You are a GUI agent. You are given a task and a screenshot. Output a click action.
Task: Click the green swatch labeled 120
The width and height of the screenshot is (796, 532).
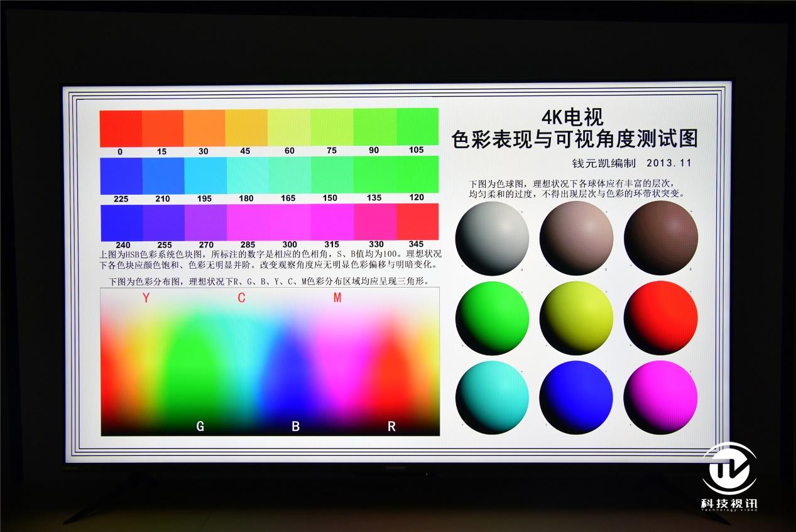[417, 176]
